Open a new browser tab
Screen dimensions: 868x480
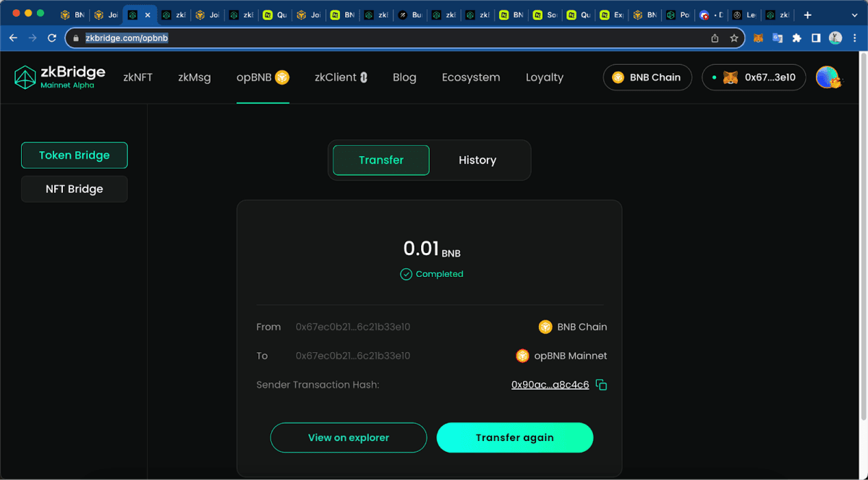coord(807,14)
